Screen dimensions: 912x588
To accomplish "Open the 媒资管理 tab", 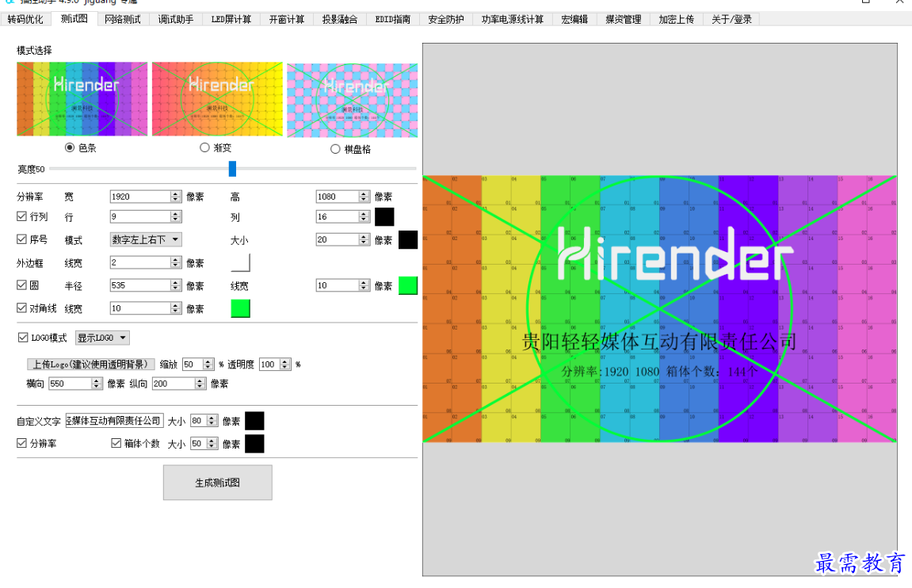I will tap(623, 19).
